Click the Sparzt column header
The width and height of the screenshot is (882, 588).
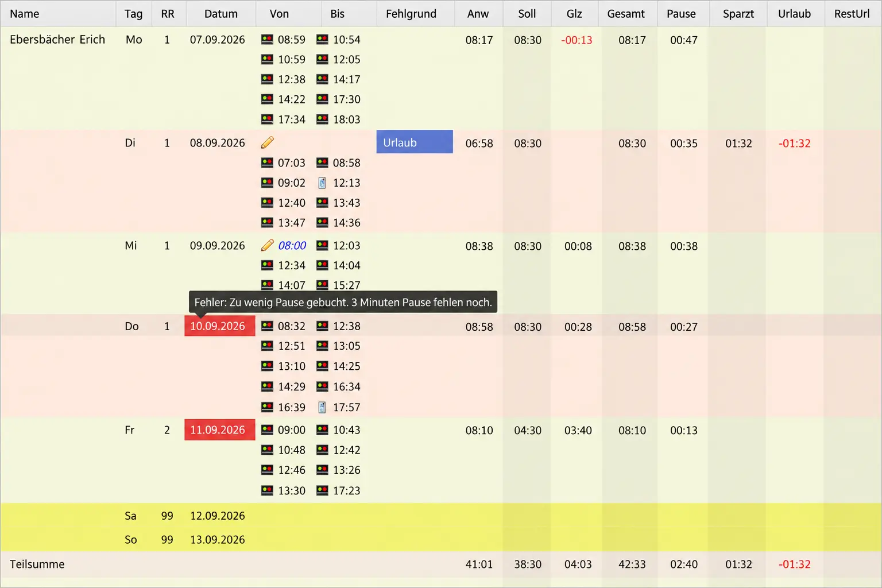pyautogui.click(x=738, y=14)
